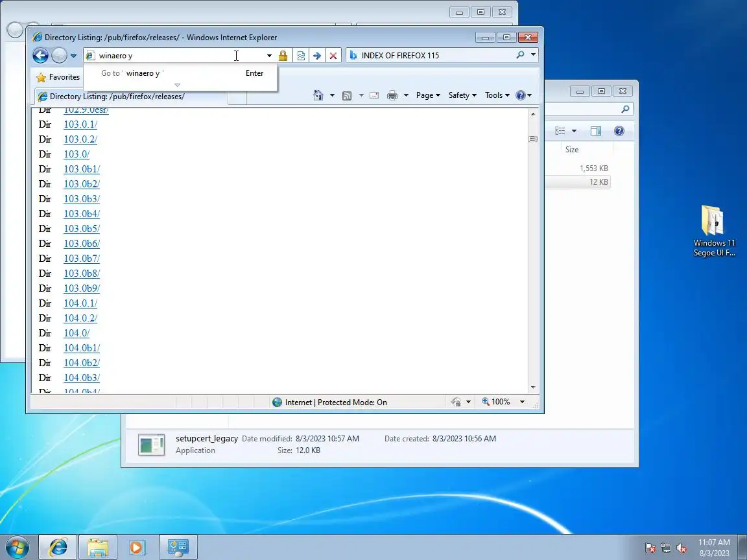This screenshot has width=747, height=560.
Task: Open a new blank tab
Action: [x=237, y=97]
